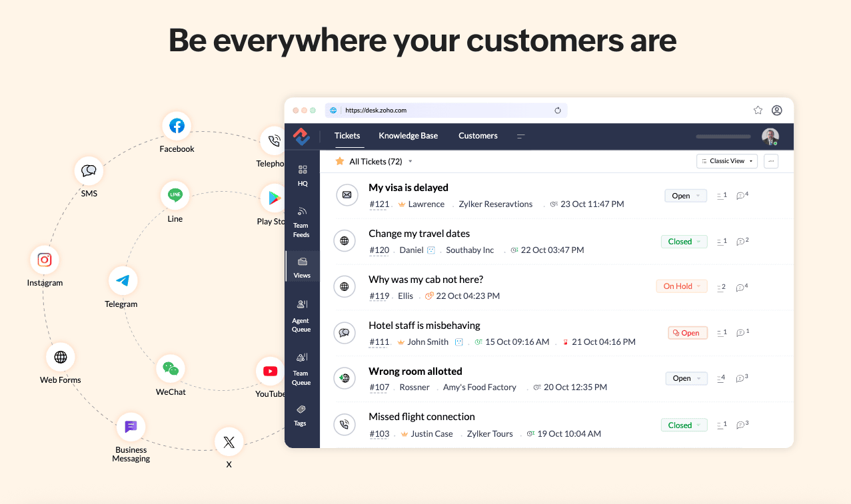
Task: Click account Southaby Inc
Action: click(x=470, y=250)
